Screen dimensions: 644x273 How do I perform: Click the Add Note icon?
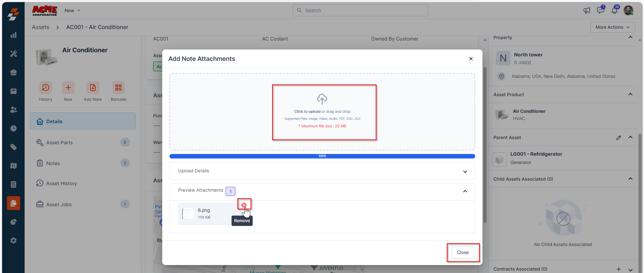click(x=93, y=88)
